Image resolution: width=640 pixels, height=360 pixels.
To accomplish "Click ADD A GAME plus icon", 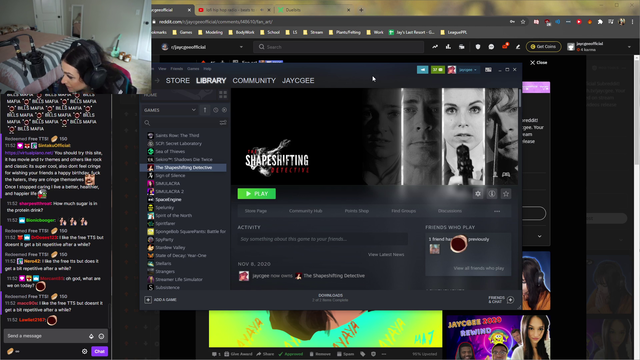I will click(x=148, y=300).
